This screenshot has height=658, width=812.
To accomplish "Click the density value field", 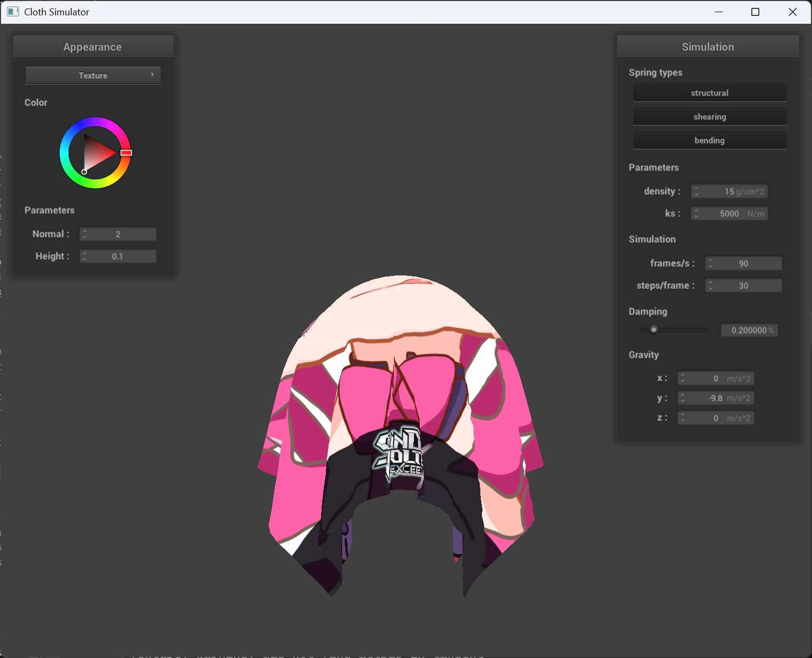I will [729, 191].
